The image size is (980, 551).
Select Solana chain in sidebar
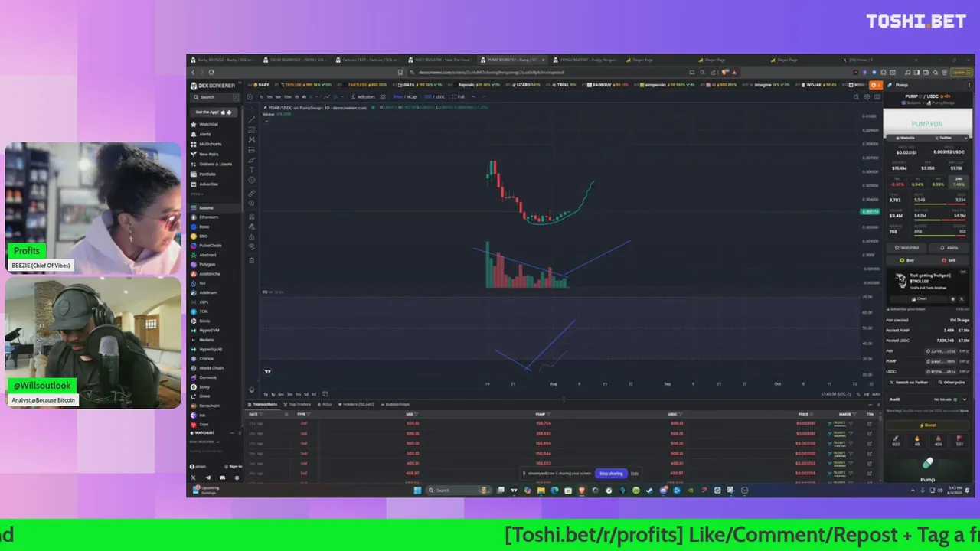click(214, 207)
